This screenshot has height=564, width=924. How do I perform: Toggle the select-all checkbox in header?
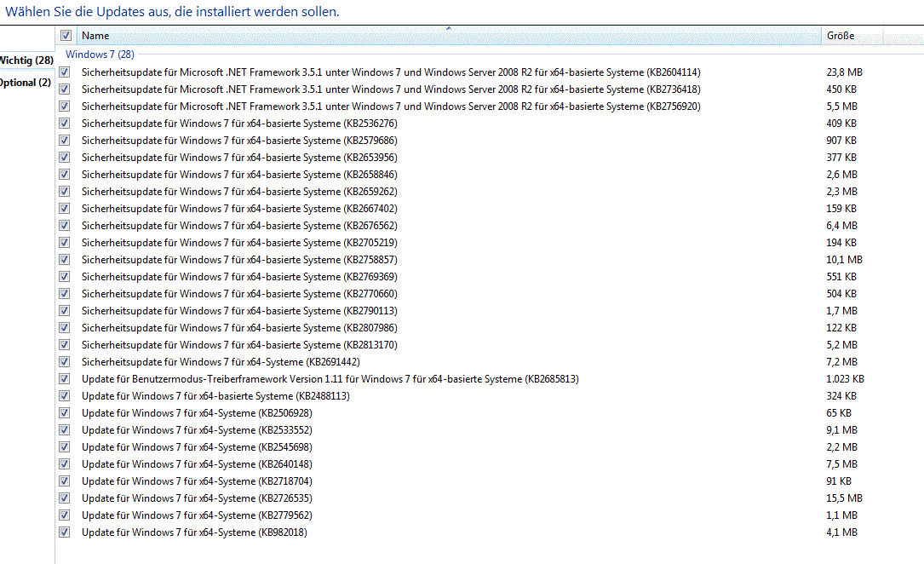[x=66, y=36]
